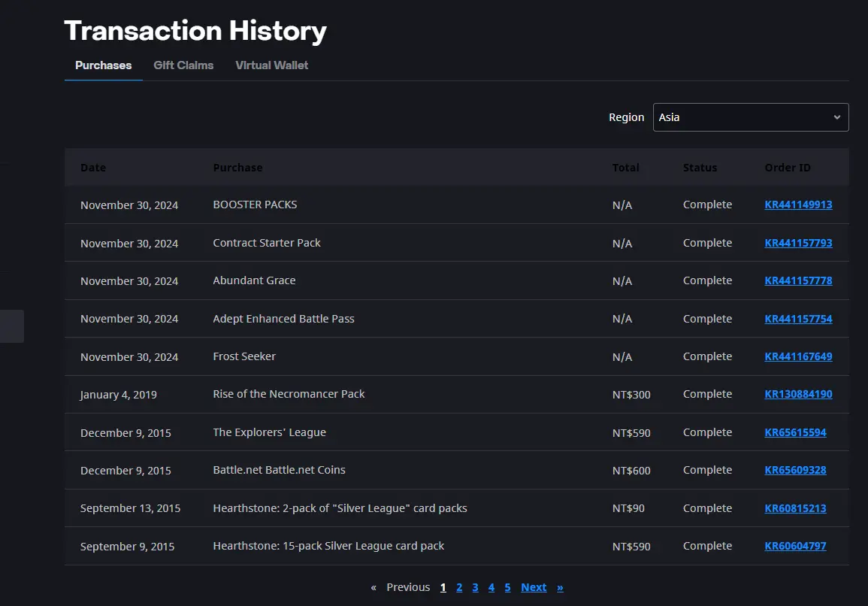View order KR441157778 for Abundant Grace
Screen dimensions: 868x606
click(798, 281)
